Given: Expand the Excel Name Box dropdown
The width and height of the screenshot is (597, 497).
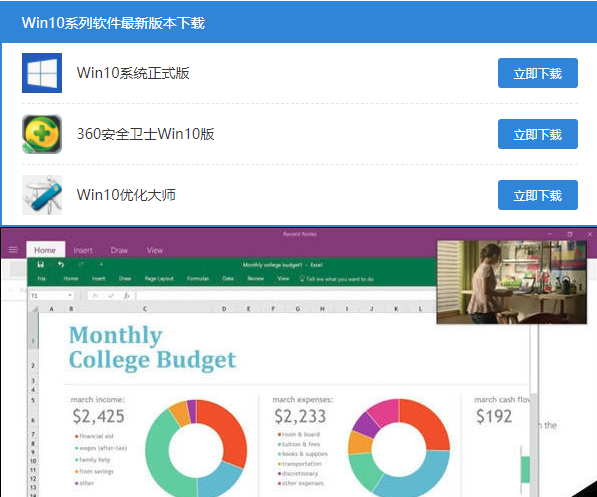Looking at the screenshot, I should click(70, 296).
